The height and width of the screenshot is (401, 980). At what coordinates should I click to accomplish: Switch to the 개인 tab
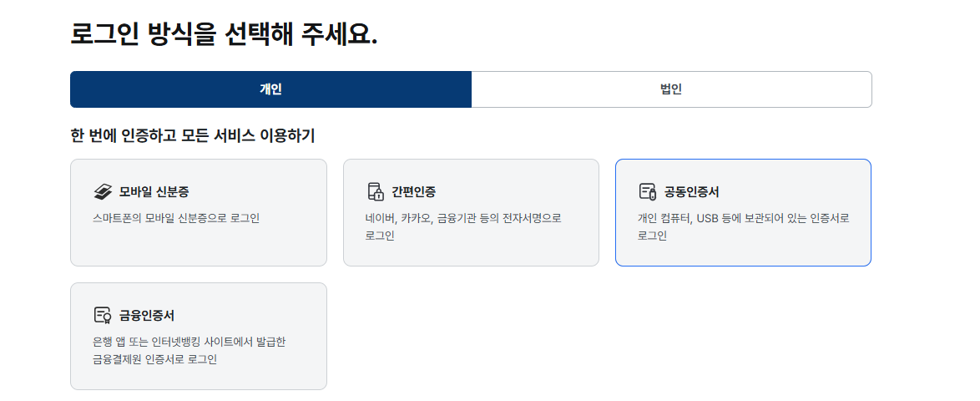coord(270,89)
